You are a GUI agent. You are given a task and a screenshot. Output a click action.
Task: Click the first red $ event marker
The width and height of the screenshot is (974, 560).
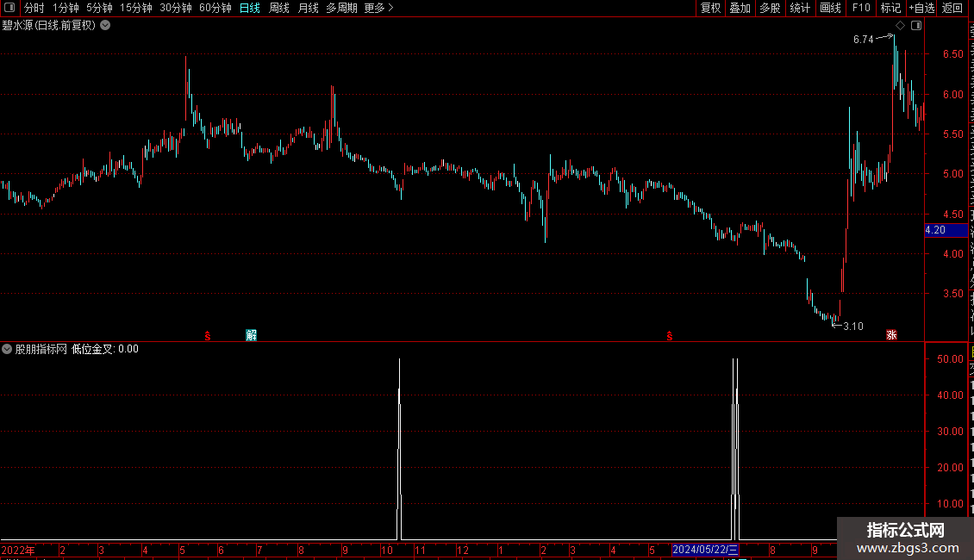point(208,336)
